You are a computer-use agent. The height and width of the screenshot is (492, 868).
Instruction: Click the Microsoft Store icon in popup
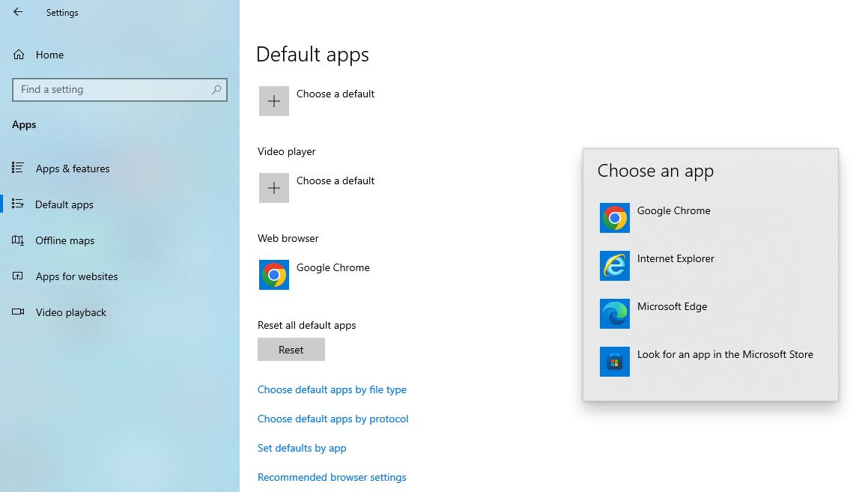pyautogui.click(x=614, y=362)
